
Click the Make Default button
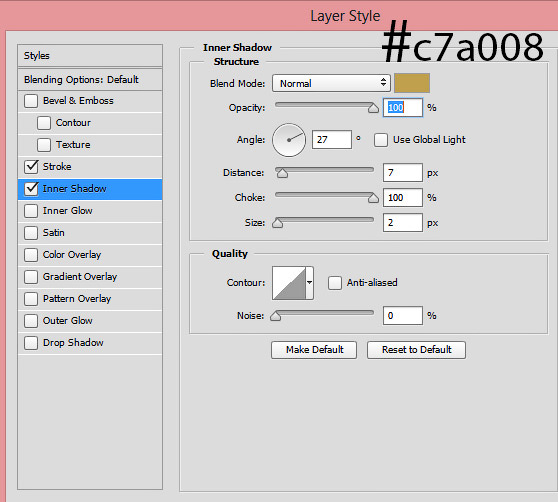tap(314, 350)
